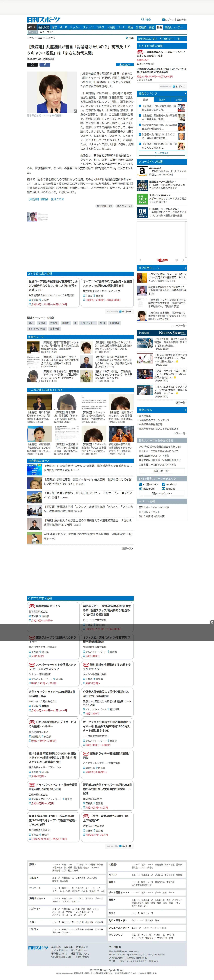
Task: Click the Amazon logo in closeup section
Action: (x=142, y=172)
